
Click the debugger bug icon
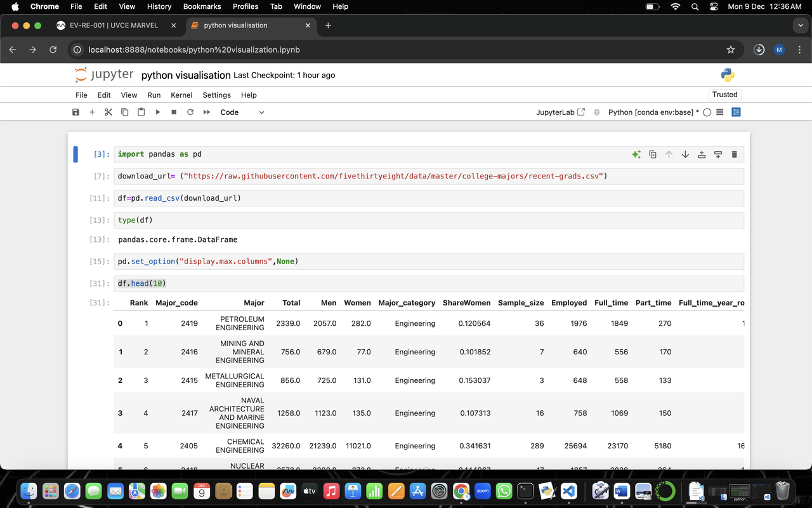point(596,112)
